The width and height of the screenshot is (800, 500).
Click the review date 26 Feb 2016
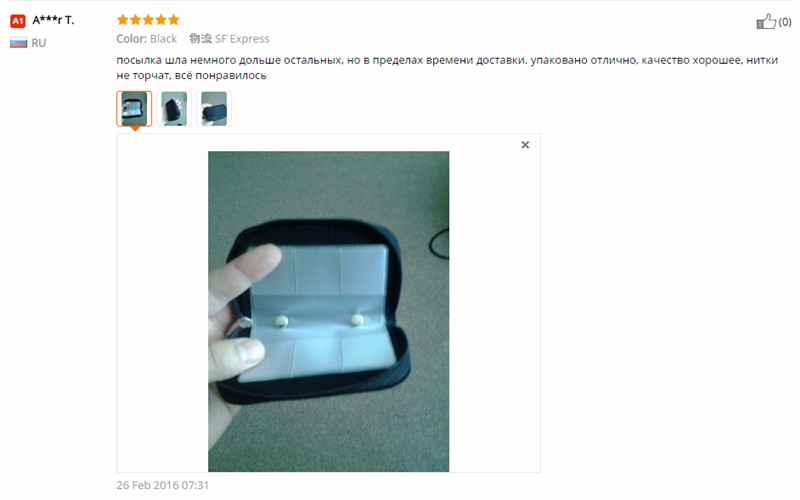[163, 485]
